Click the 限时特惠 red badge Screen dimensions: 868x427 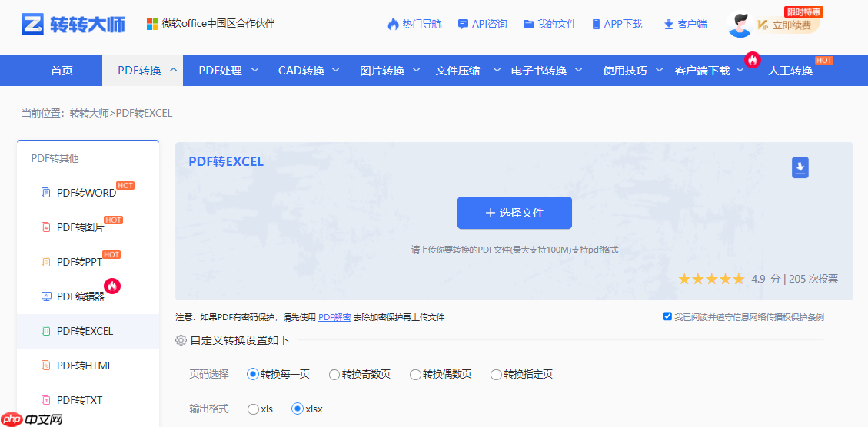click(803, 12)
